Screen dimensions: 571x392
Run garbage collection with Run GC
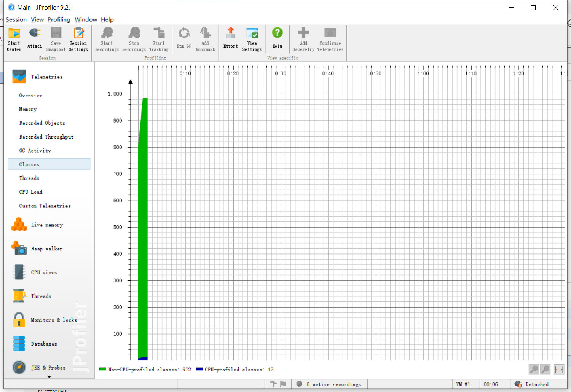click(184, 38)
